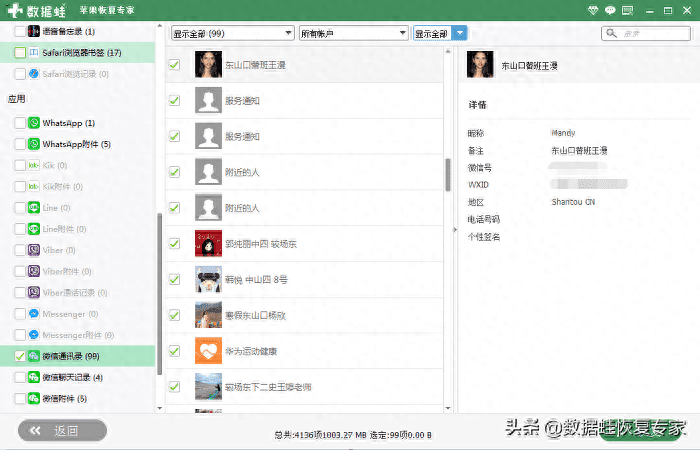Image resolution: width=700 pixels, height=450 pixels.
Task: Uncheck the 微信通讯录 (99) checkbox
Action: pos(21,355)
